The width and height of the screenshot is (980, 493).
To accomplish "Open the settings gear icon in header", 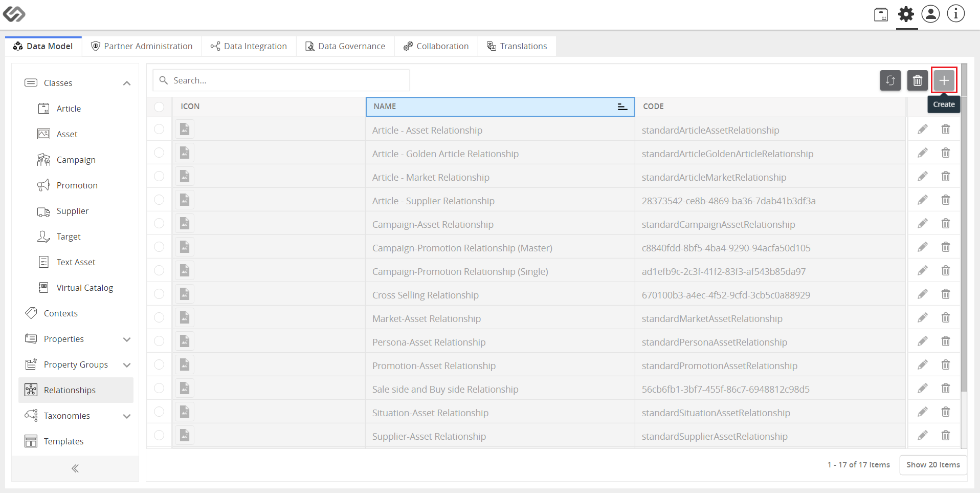I will click(x=906, y=14).
